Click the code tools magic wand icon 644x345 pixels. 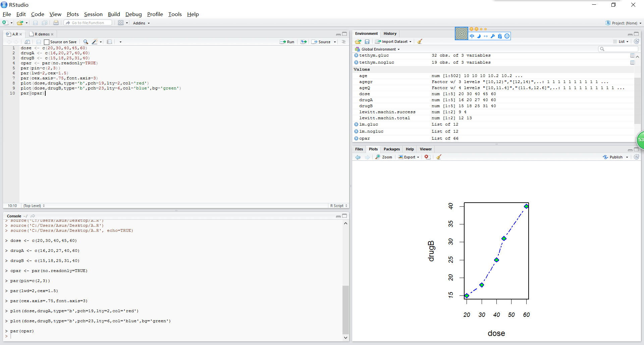(95, 42)
